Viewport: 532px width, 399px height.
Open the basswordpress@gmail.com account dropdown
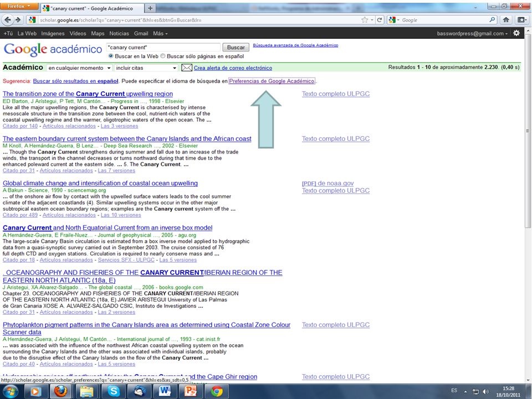point(472,33)
